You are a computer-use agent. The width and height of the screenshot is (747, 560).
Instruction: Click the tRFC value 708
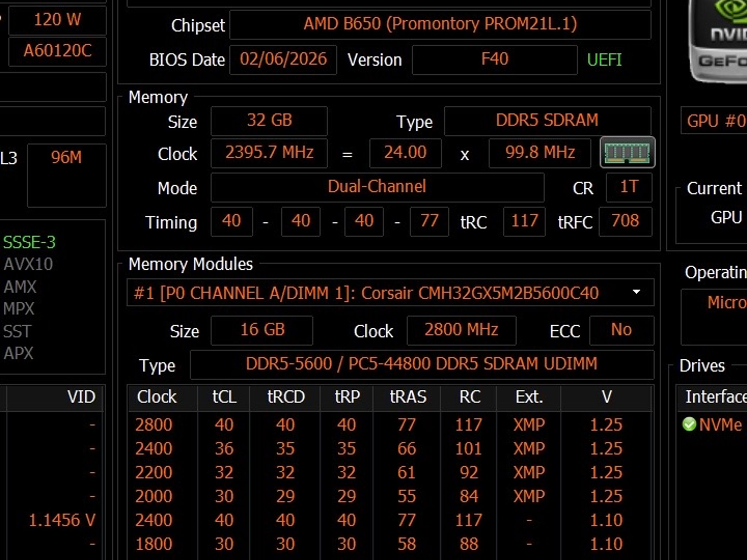625,221
